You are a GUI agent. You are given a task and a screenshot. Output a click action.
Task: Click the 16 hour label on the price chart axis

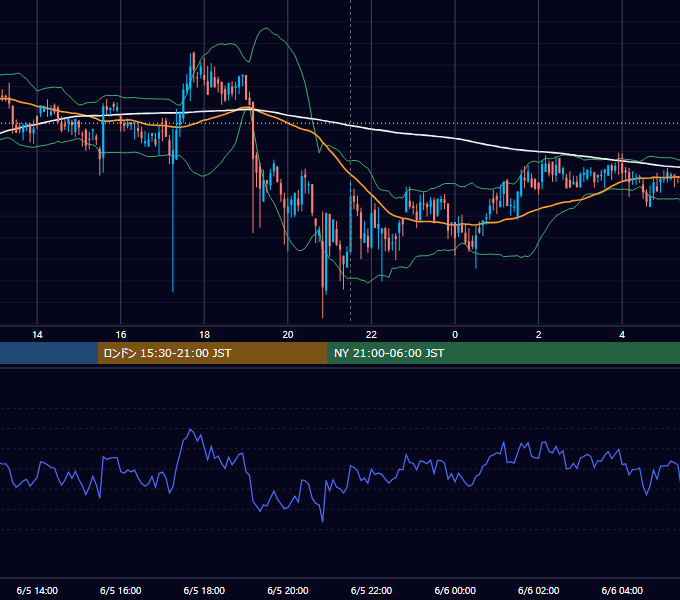point(121,335)
